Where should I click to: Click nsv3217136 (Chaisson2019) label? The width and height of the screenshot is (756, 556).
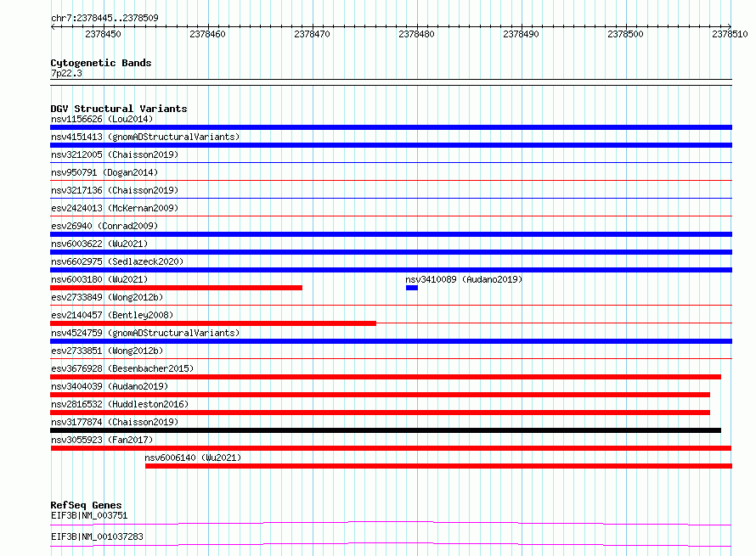pyautogui.click(x=115, y=190)
